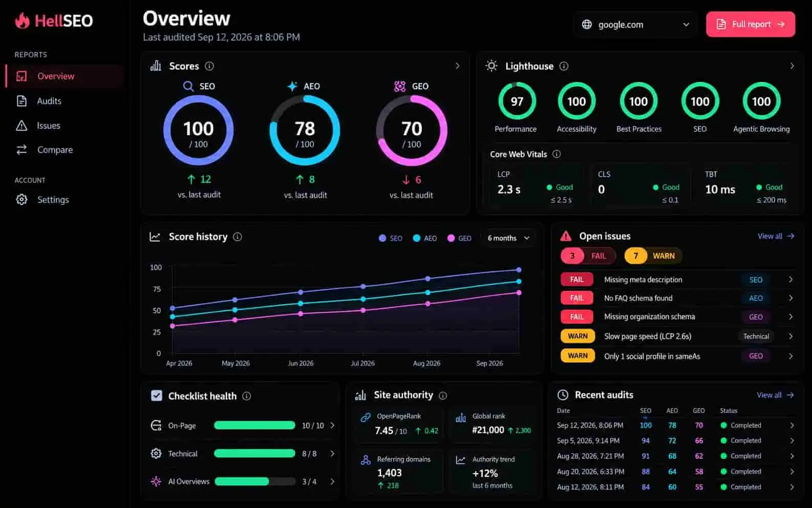Click the Sep 2026 SEO chart point
812x508 pixels.
pos(519,270)
